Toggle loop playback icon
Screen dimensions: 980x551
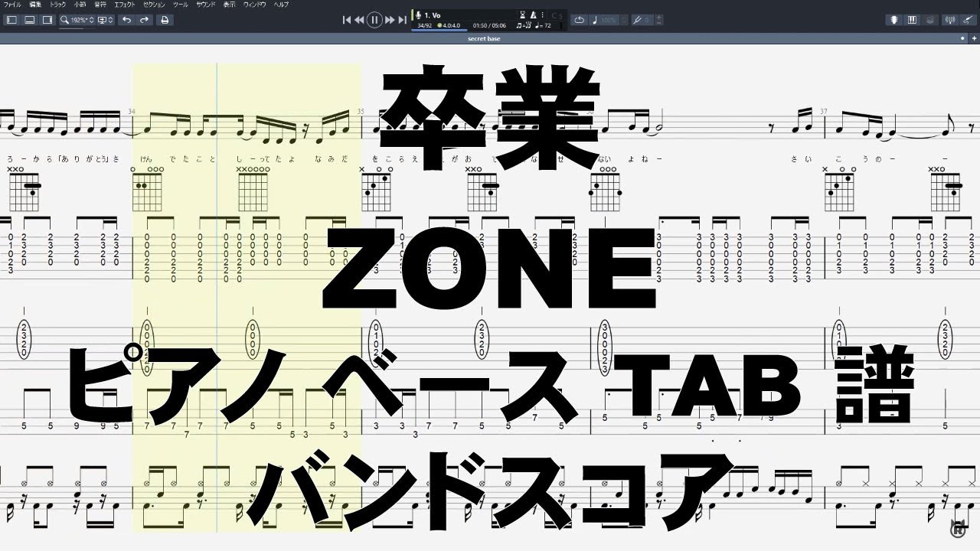point(580,20)
